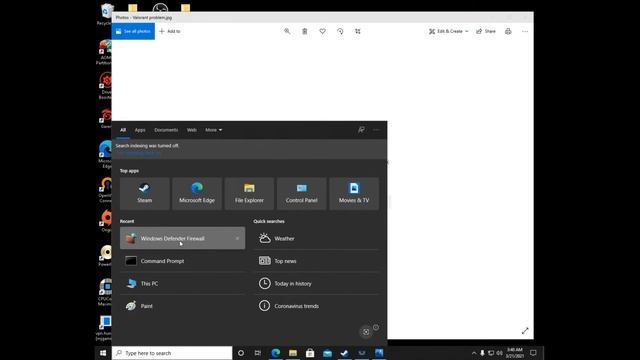
Task: Open Movies & TV from Top apps
Action: [354, 193]
